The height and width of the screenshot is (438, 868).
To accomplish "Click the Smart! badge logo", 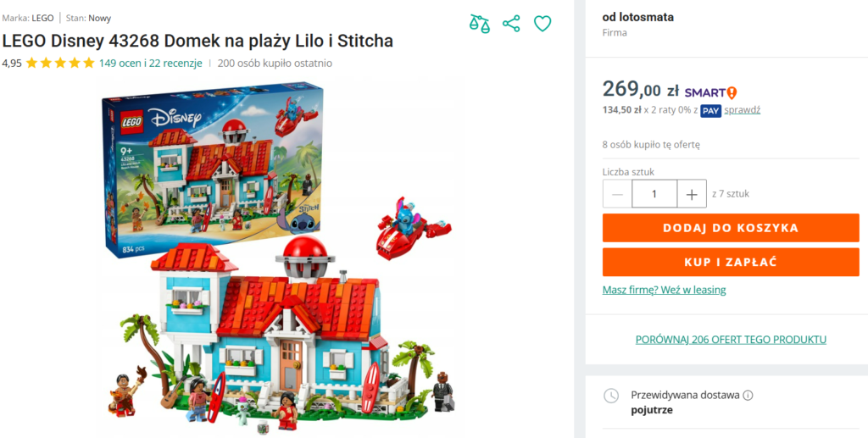I will [710, 92].
